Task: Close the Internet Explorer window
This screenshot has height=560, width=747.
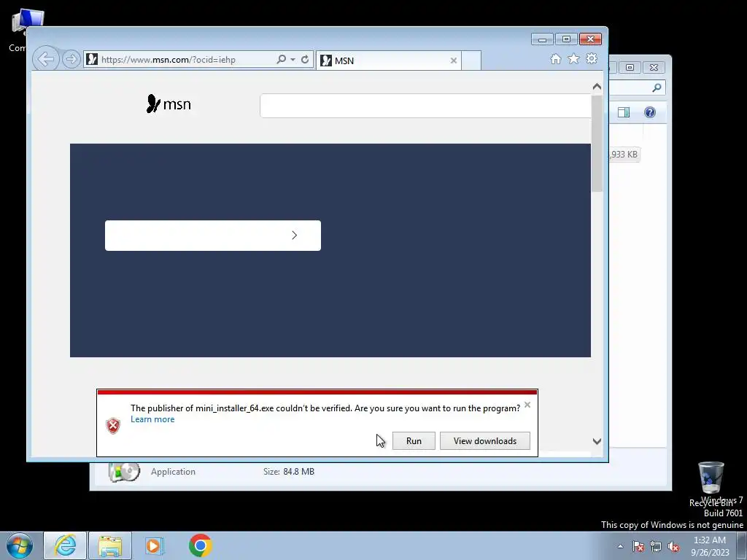Action: pyautogui.click(x=590, y=39)
